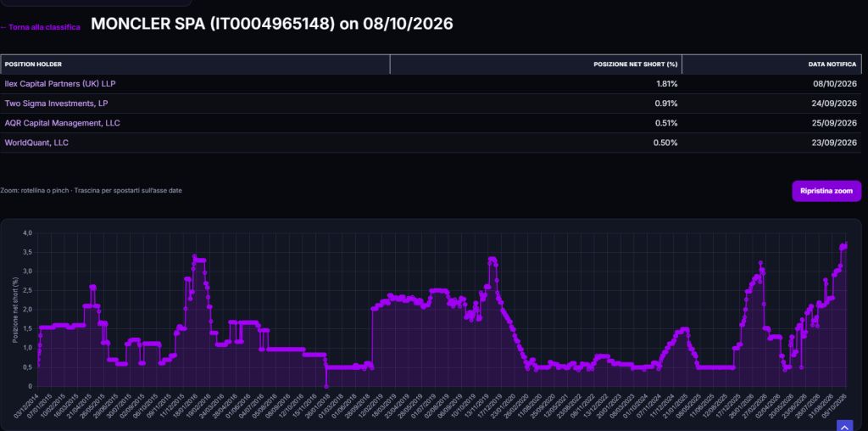Select the 1.81% net short value
The height and width of the screenshot is (431, 868).
(667, 84)
